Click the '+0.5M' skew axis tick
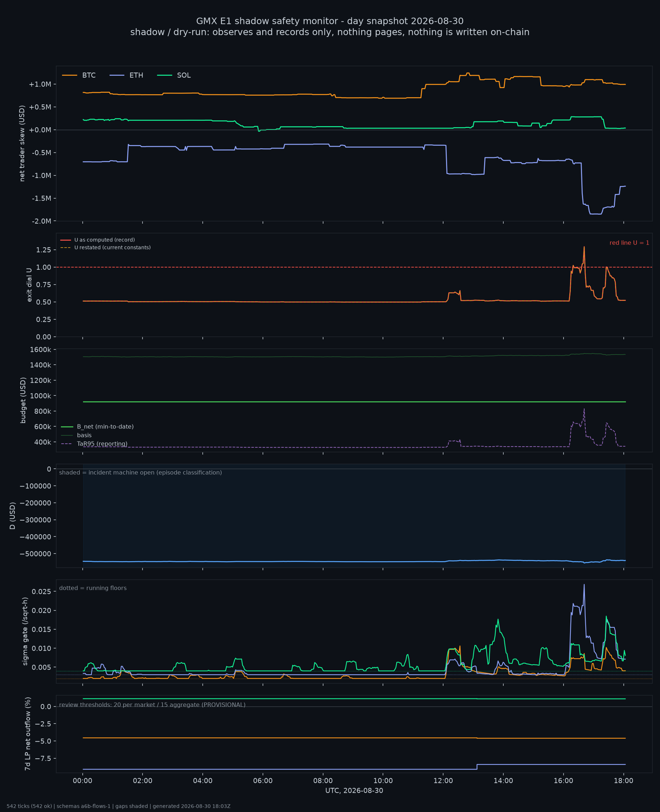This screenshot has width=660, height=812. 40,107
